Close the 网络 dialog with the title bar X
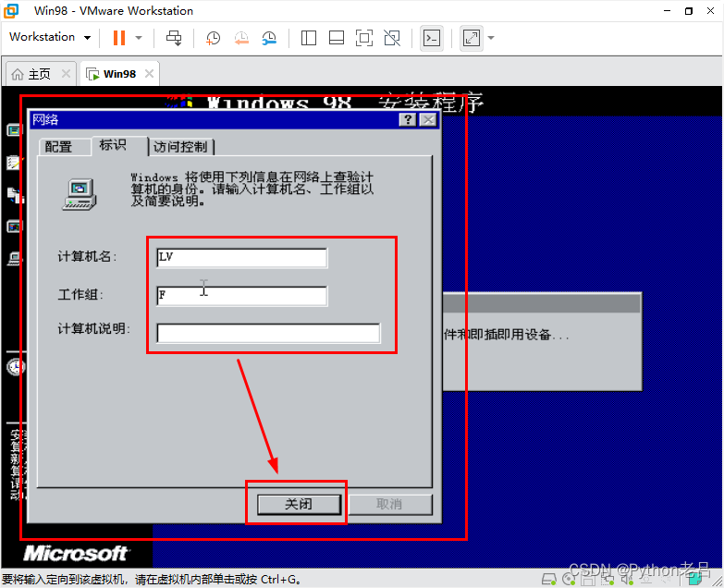 (x=428, y=120)
